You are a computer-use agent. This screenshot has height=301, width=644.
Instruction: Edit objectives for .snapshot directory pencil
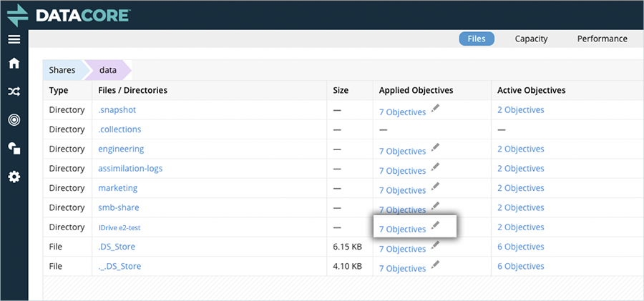435,109
